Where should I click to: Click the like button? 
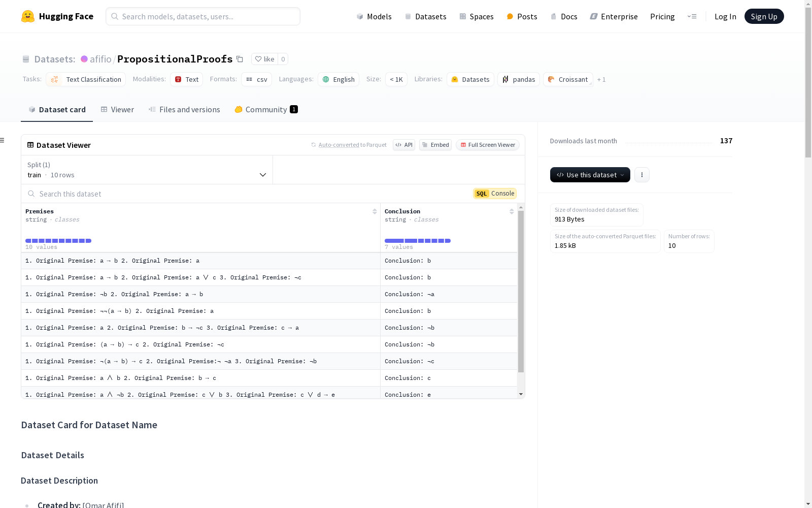[264, 59]
